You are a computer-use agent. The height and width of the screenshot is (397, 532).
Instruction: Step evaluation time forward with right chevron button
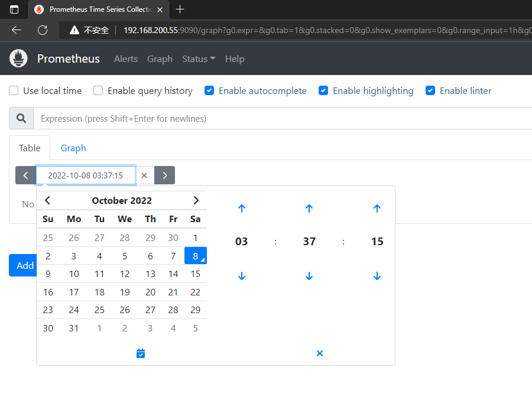(164, 175)
